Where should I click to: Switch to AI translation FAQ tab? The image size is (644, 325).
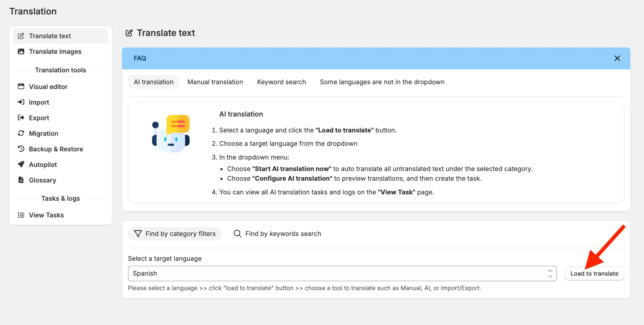[x=154, y=82]
